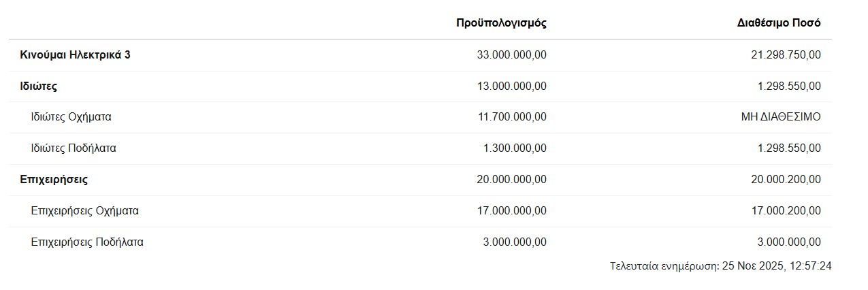Viewport: 868px width, 290px height.
Task: Click the 20.000.200,00 available amount
Action: point(786,180)
